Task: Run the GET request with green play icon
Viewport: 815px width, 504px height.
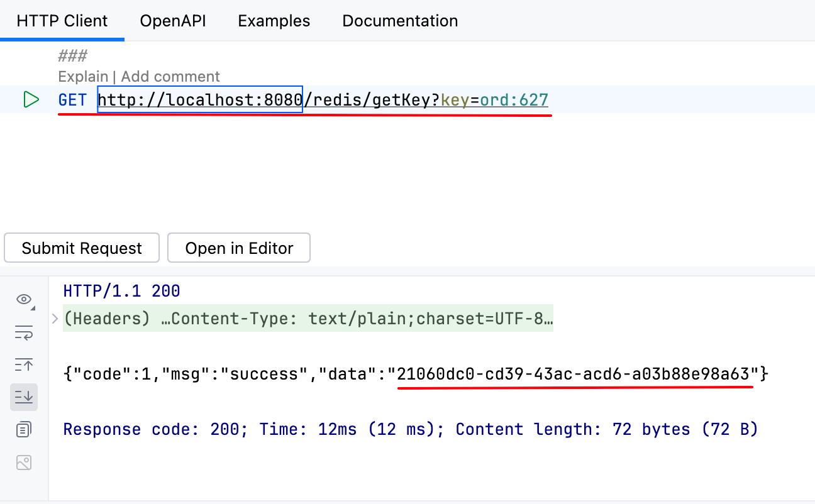Action: pyautogui.click(x=31, y=99)
